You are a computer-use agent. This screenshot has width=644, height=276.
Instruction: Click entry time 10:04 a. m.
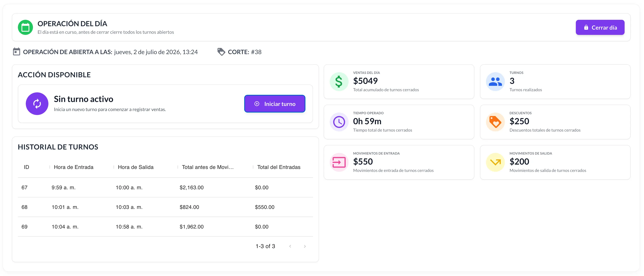point(65,227)
